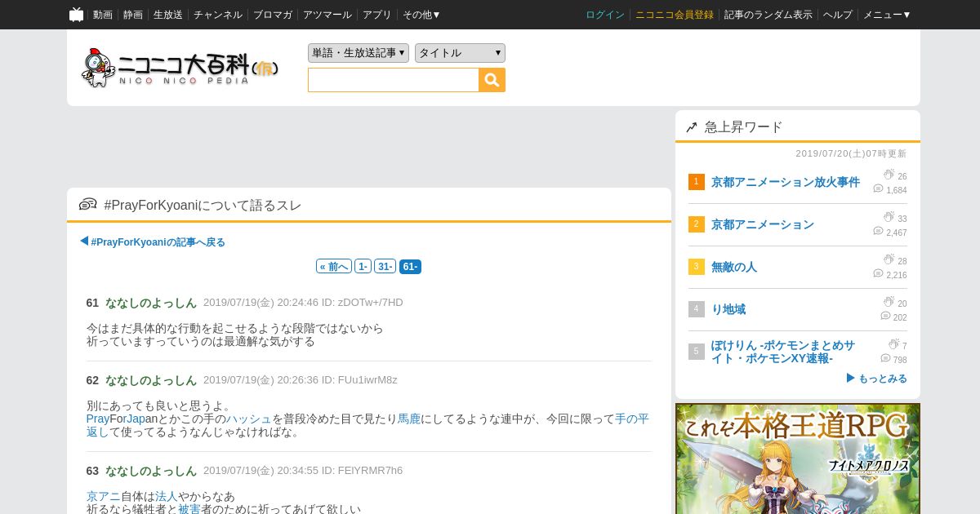Open trending word 無敵の人

point(734,267)
